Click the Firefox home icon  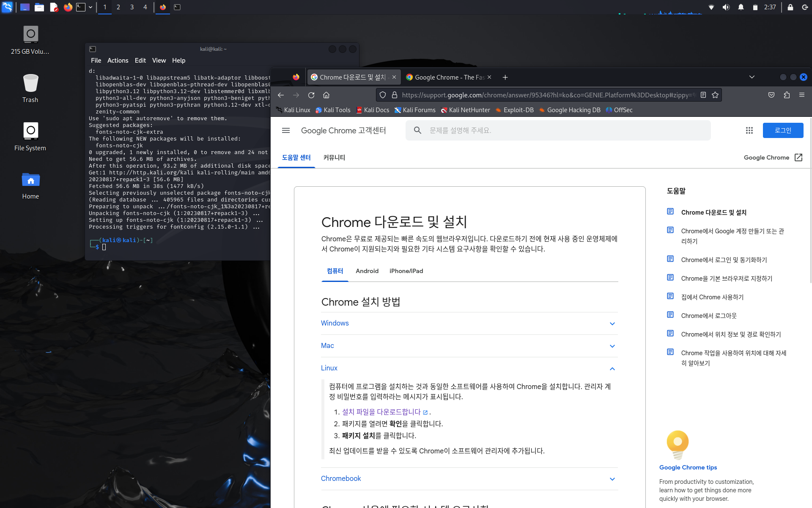326,95
